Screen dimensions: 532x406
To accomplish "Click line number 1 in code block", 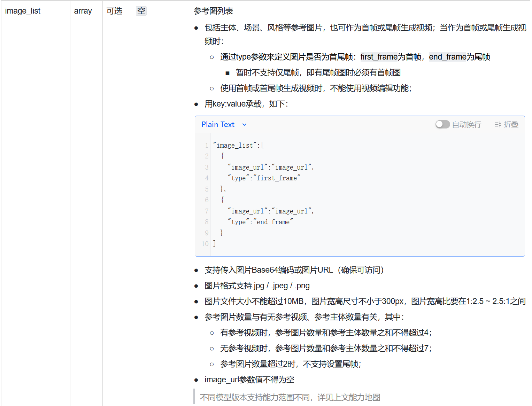I will tap(207, 146).
